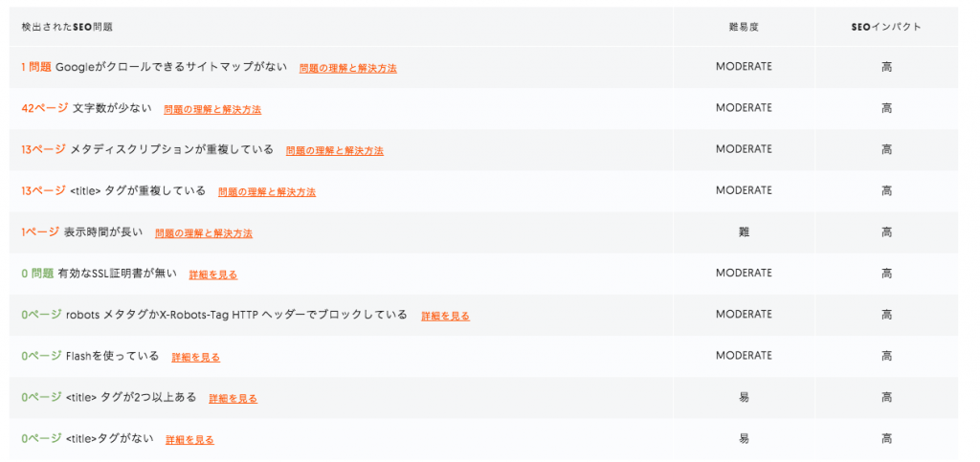Open solution link for duplicate meta description
This screenshot has height=462, width=980.
coord(334,150)
